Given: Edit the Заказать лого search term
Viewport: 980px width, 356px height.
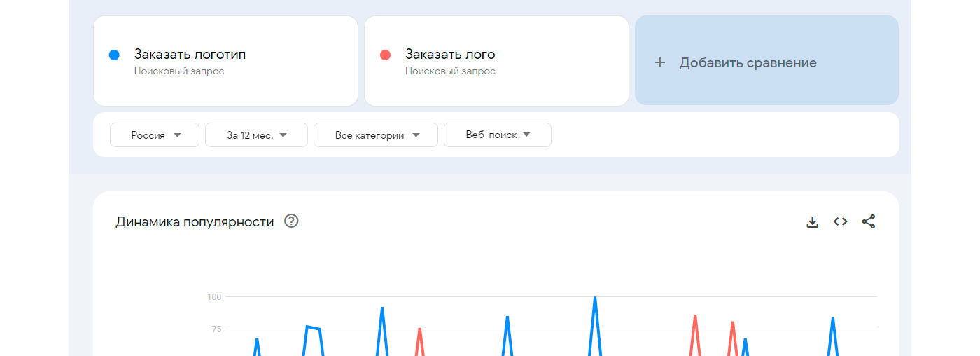Looking at the screenshot, I should (450, 55).
